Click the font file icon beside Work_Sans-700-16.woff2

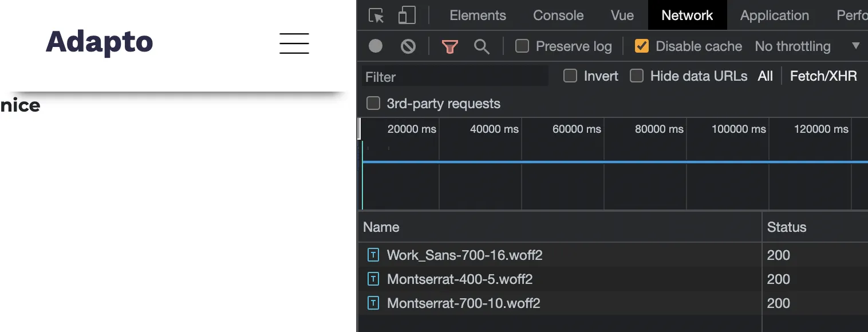point(373,255)
